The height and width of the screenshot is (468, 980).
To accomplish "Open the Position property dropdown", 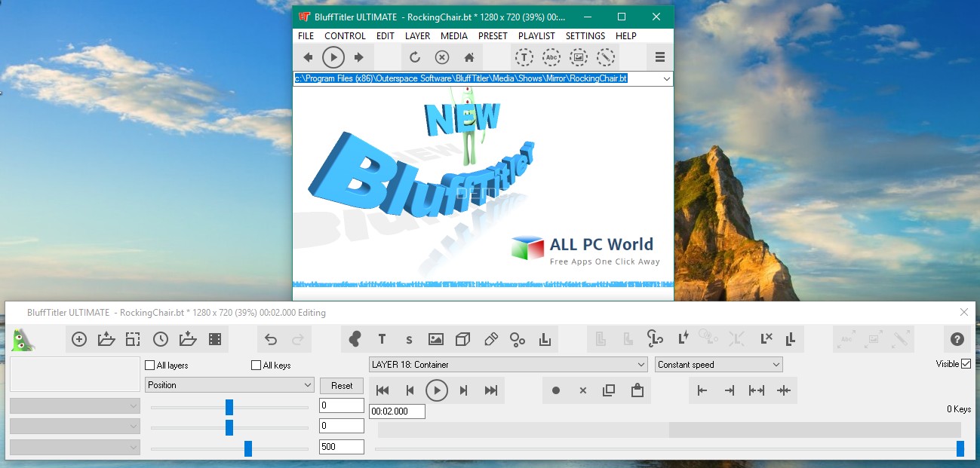I will (229, 385).
